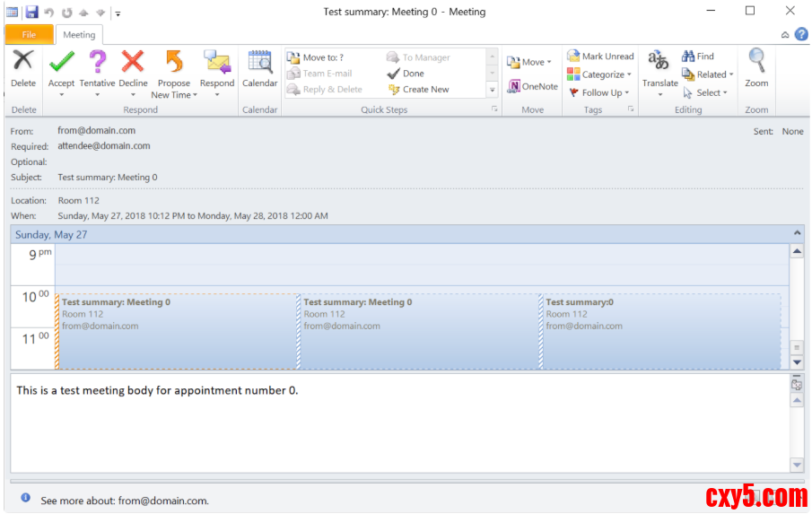
Task: Expand the Quick Steps gallery
Action: tap(492, 90)
